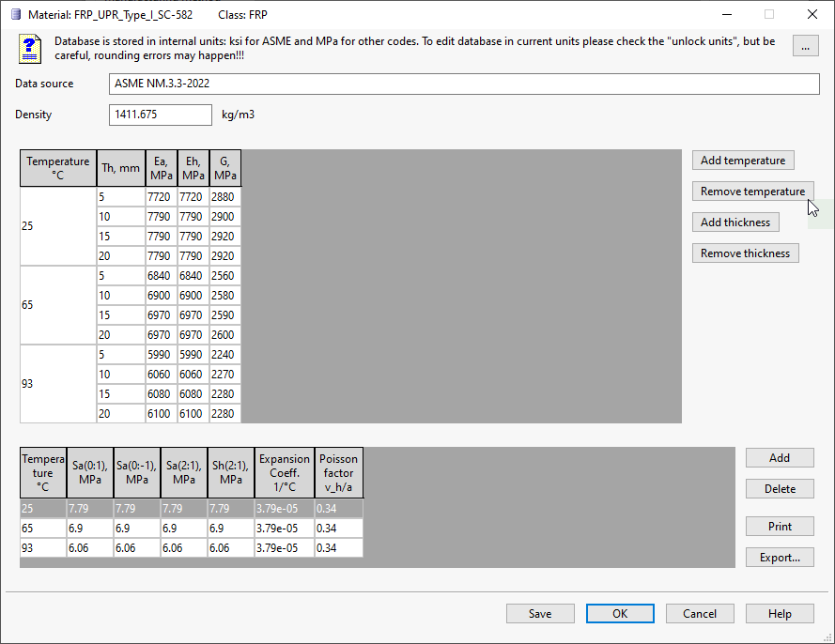Click the Data source input field
Viewport: 835px width, 644px height.
coord(465,84)
